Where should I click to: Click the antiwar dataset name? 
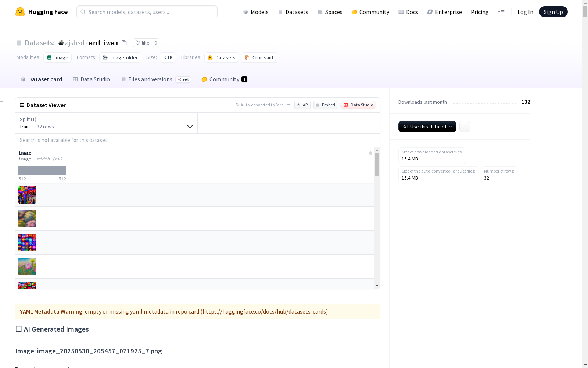click(x=104, y=43)
